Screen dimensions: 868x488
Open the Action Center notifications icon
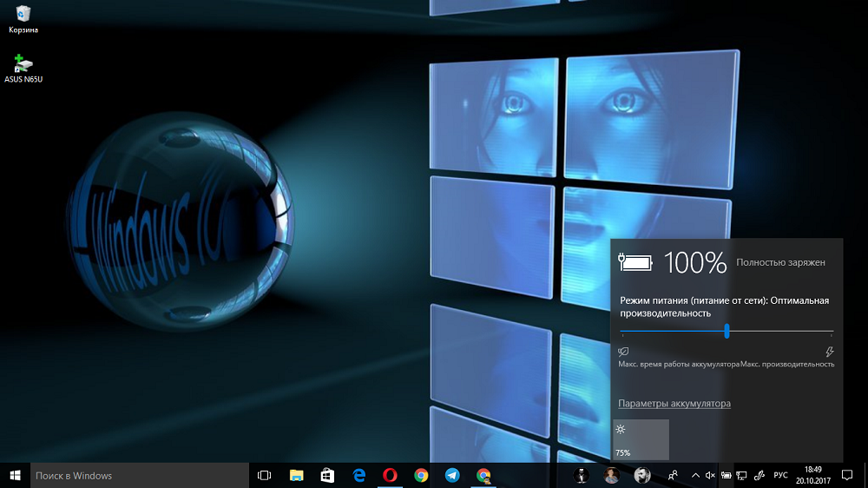[847, 475]
